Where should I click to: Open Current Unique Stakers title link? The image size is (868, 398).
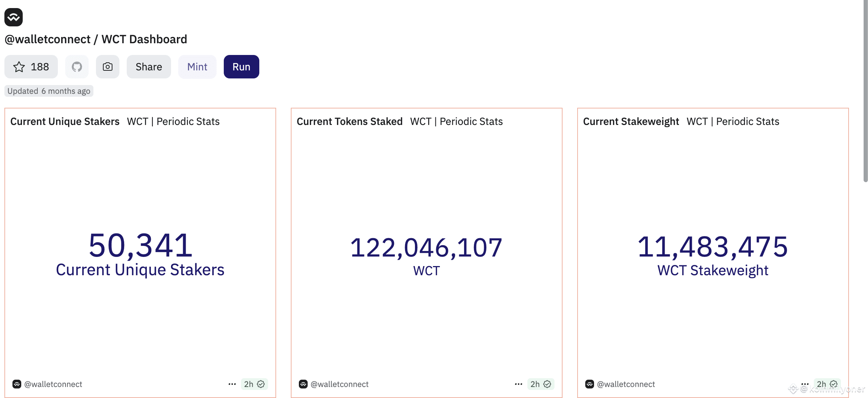(x=65, y=122)
